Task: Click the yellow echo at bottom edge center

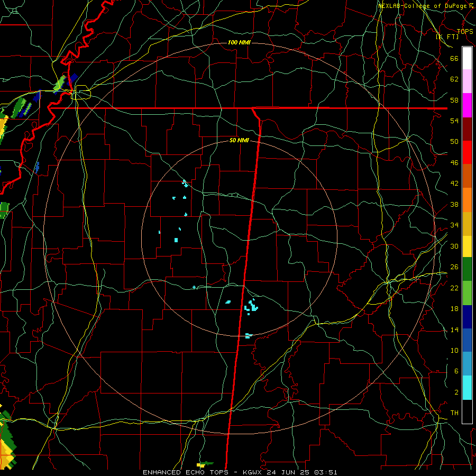Action: [x=201, y=465]
